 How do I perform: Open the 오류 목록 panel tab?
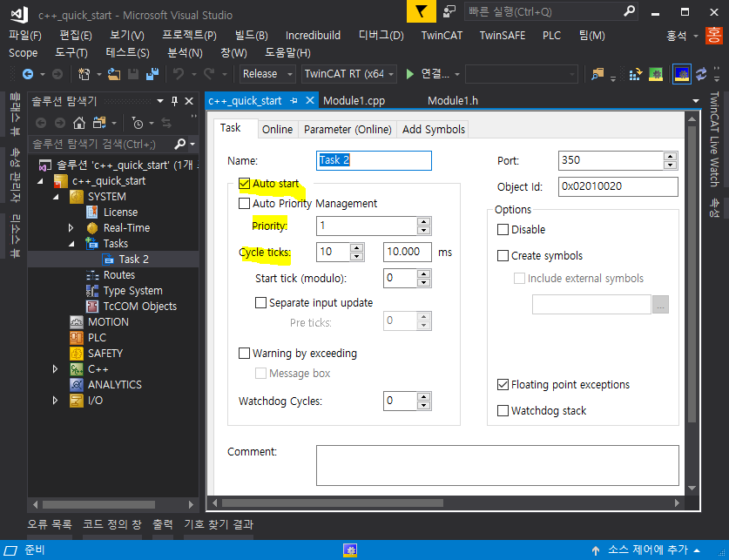pos(50,524)
